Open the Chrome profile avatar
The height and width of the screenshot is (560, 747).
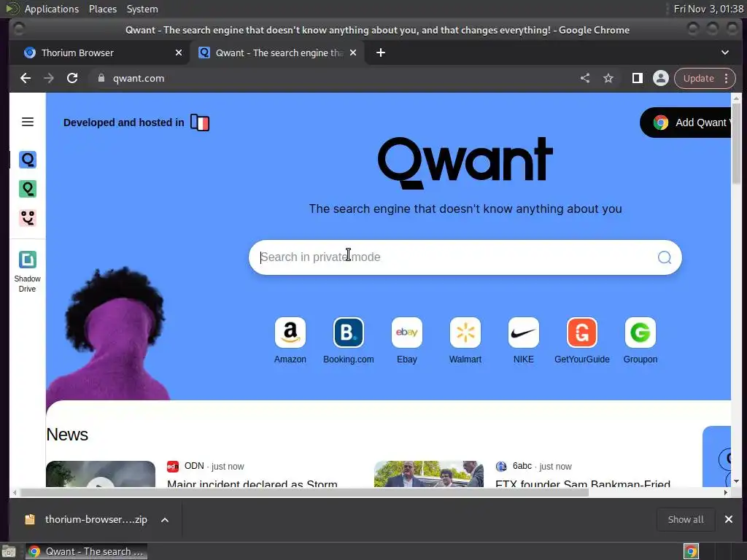pyautogui.click(x=661, y=78)
